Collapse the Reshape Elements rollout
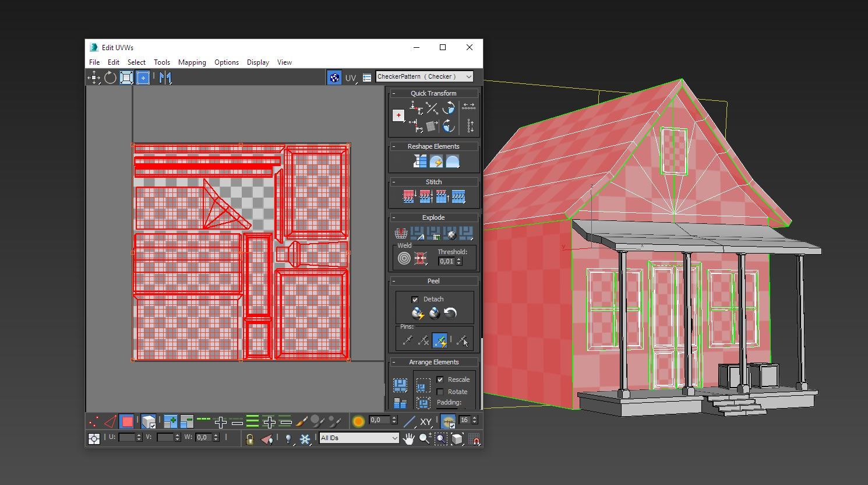 (434, 146)
